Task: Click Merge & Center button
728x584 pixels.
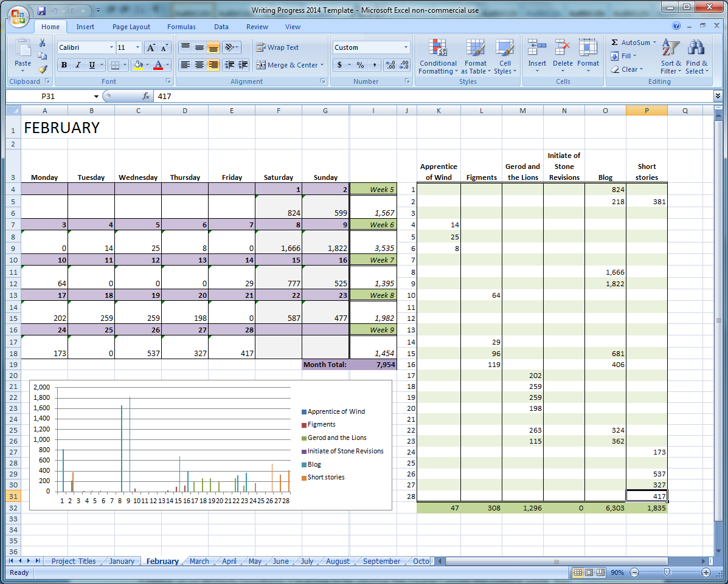Action: (290, 65)
